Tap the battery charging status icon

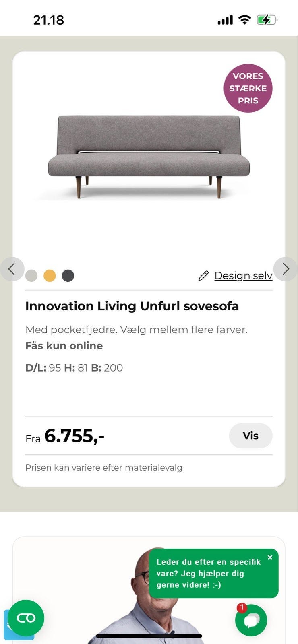pos(267,20)
